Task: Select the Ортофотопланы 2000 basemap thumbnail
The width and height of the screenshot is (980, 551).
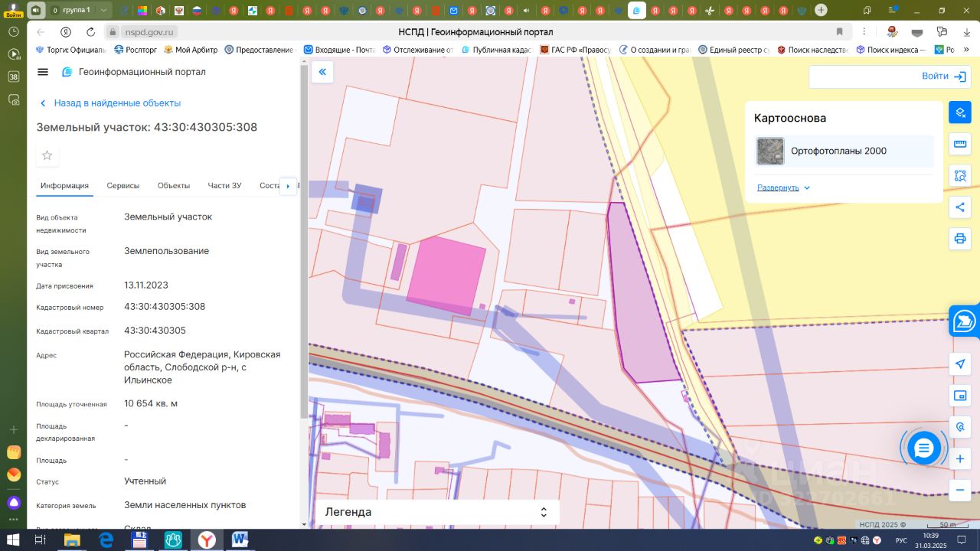Action: 770,152
